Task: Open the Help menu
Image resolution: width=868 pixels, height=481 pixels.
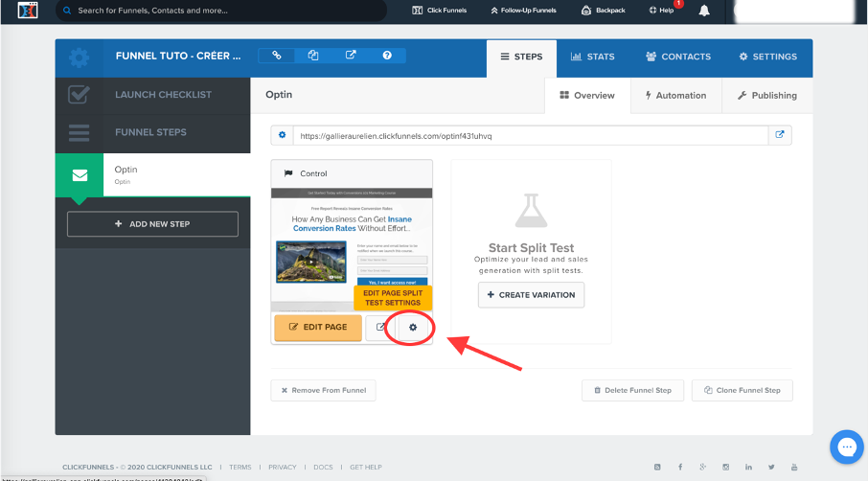Action: pos(661,10)
